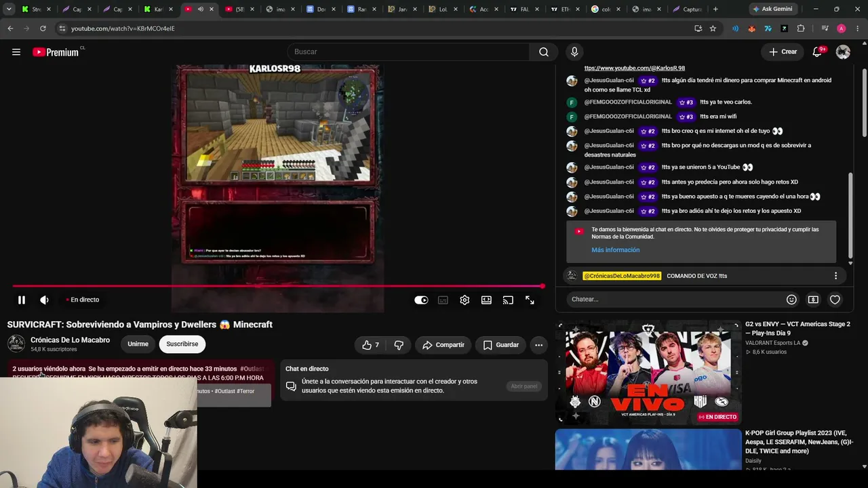Viewport: 868px width, 488px height.
Task: Toggle the autoplay switch
Action: (x=421, y=300)
